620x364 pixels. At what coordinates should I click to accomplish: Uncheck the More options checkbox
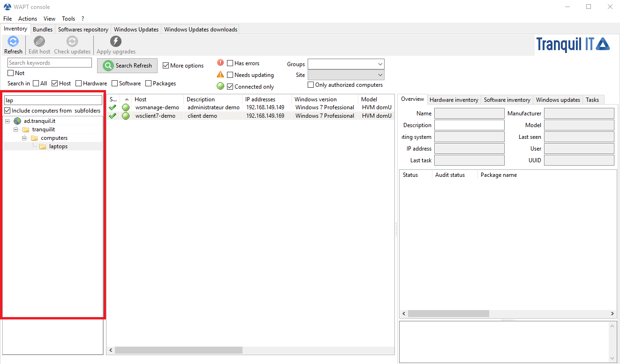[166, 66]
